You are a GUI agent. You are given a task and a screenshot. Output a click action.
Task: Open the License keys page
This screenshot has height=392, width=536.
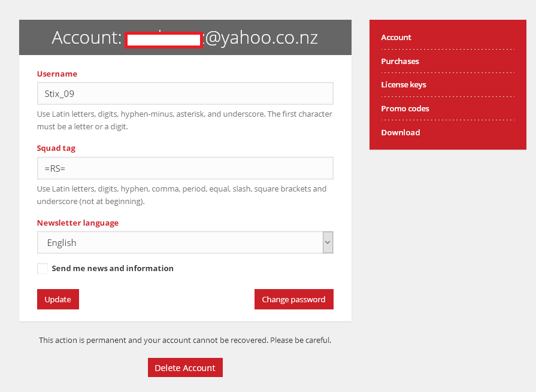tap(404, 84)
